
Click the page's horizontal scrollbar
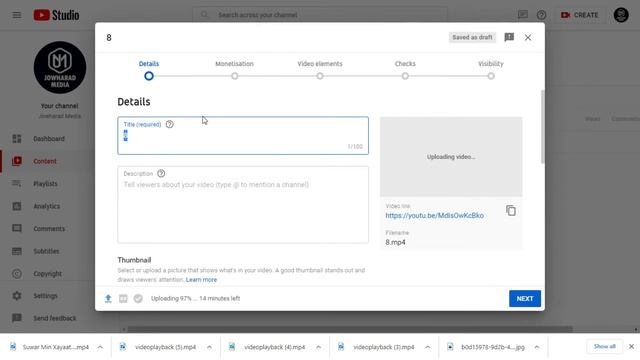350,329
